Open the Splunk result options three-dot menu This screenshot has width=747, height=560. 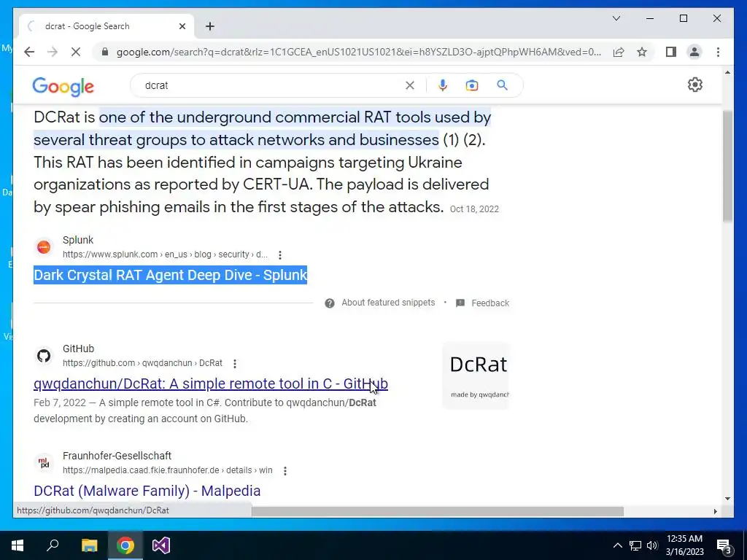(280, 254)
